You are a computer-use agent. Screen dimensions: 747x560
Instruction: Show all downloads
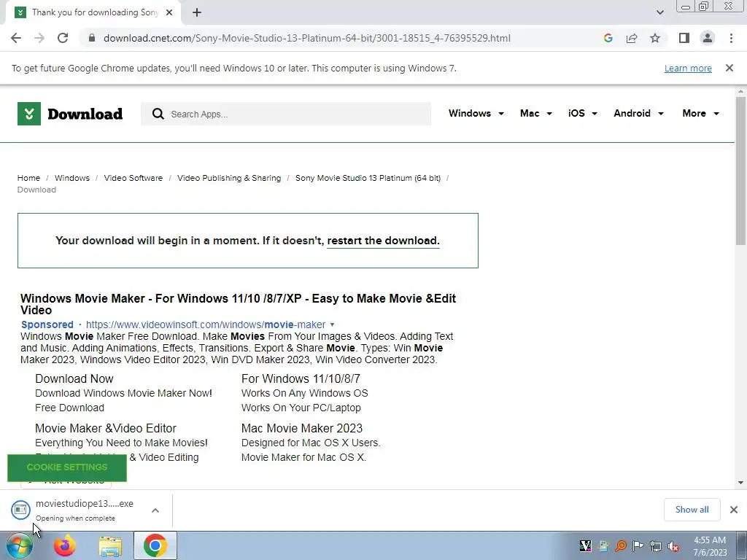point(692,510)
